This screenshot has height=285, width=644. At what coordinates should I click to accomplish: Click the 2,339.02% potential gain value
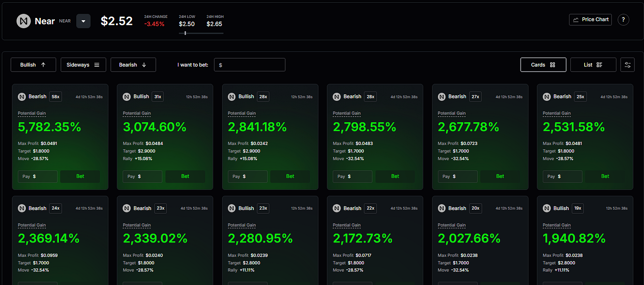click(x=155, y=239)
